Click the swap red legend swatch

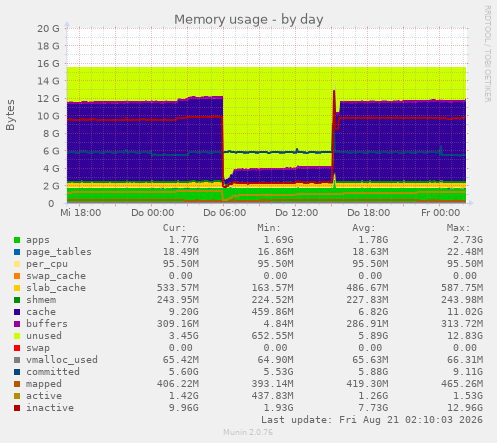pyautogui.click(x=17, y=348)
